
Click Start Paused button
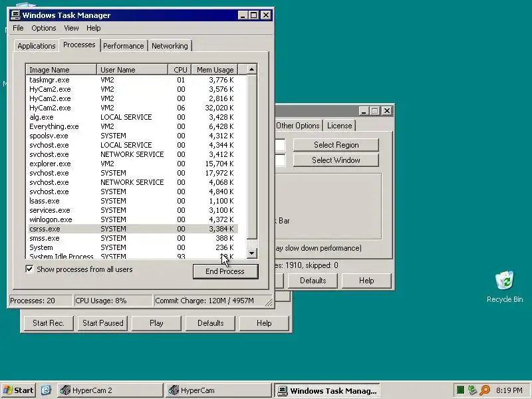[103, 323]
